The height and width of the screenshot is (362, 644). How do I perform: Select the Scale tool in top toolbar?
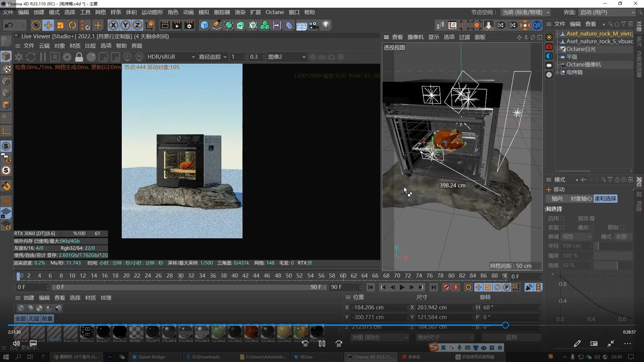pyautogui.click(x=60, y=25)
